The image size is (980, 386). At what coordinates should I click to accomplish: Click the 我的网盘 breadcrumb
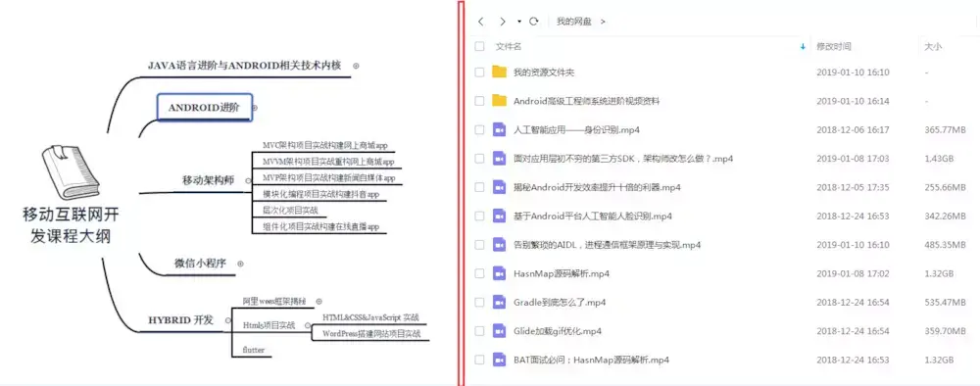coord(573,22)
